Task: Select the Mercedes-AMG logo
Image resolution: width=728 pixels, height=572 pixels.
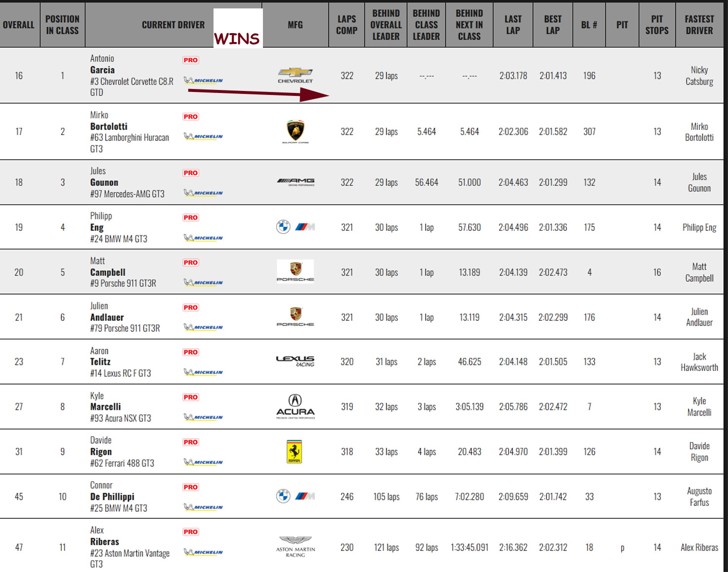Action: tap(296, 182)
